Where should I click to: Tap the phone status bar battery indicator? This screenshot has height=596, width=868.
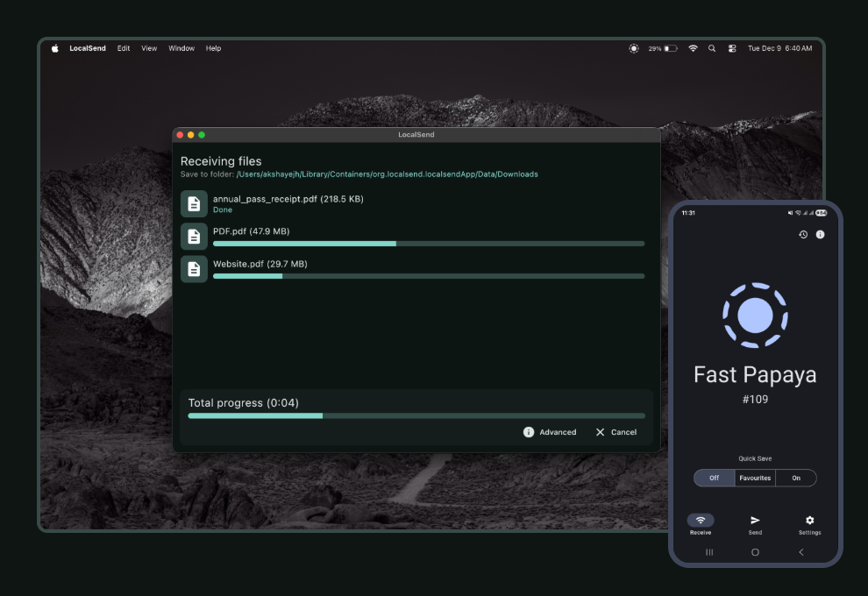821,213
